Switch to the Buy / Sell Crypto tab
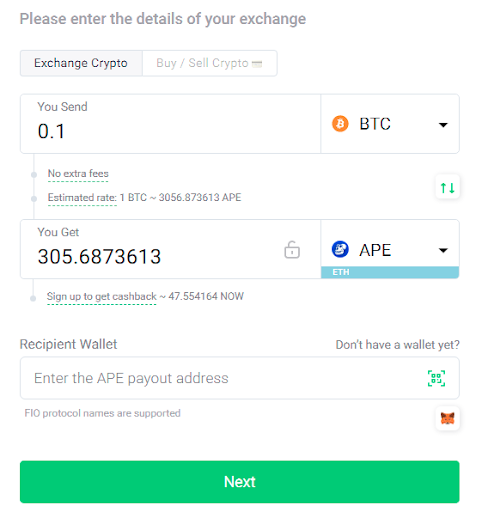Image resolution: width=482 pixels, height=512 pixels. pos(210,63)
